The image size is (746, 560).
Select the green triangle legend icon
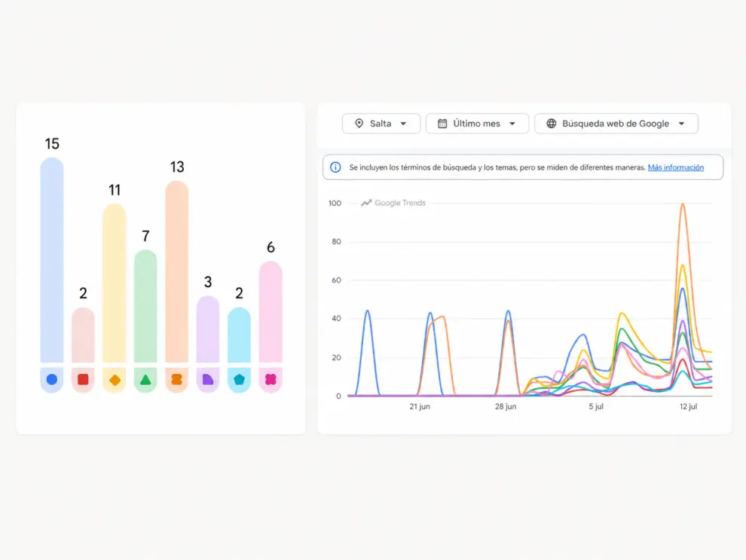pyautogui.click(x=145, y=380)
